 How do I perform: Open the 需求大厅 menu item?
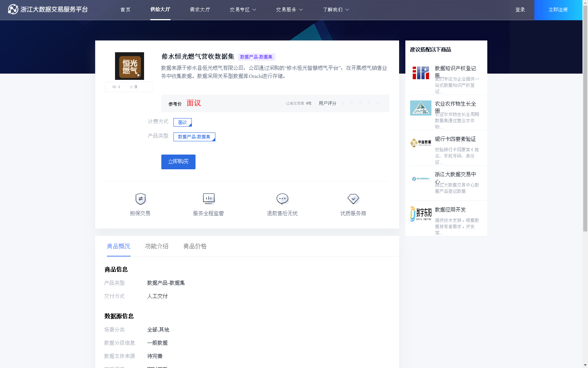pyautogui.click(x=200, y=10)
